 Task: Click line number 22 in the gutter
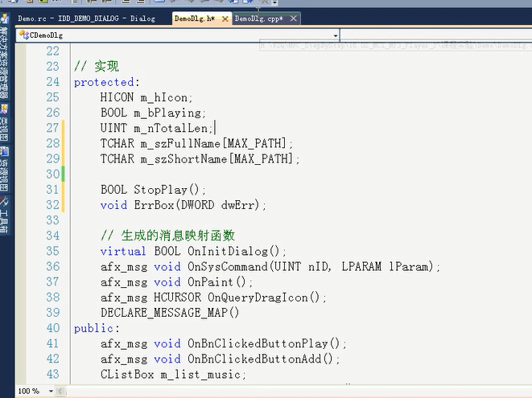(x=53, y=51)
